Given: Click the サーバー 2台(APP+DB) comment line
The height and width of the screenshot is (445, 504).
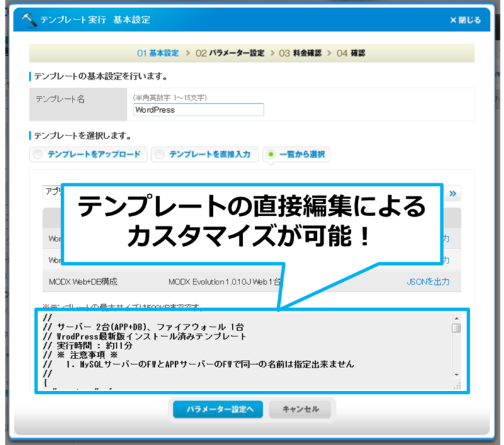Looking at the screenshot, I should click(x=144, y=327).
